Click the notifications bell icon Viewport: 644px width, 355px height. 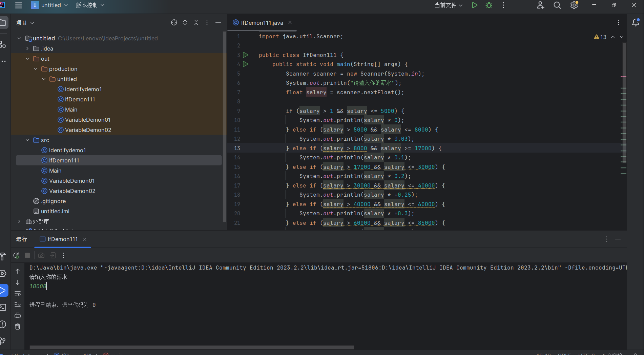636,22
